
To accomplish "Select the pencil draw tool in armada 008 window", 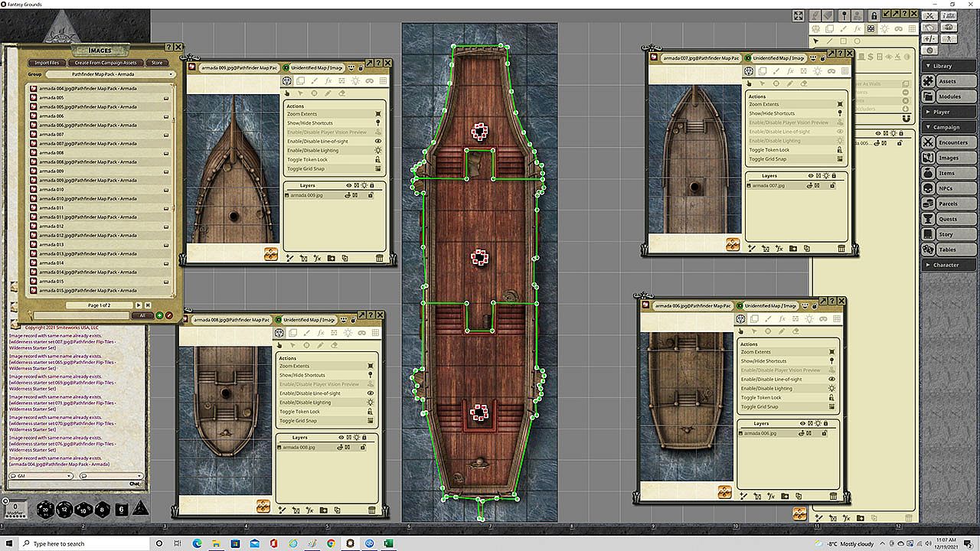I will pyautogui.click(x=320, y=345).
